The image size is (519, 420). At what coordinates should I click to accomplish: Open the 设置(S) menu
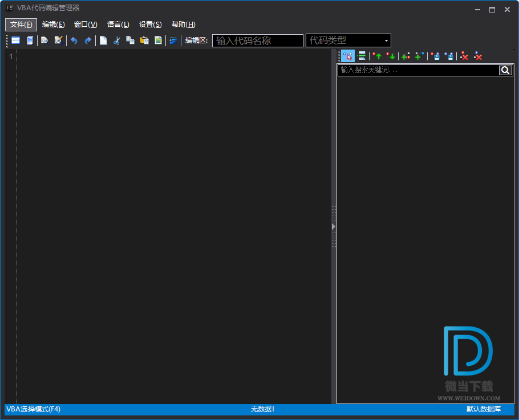pyautogui.click(x=150, y=25)
